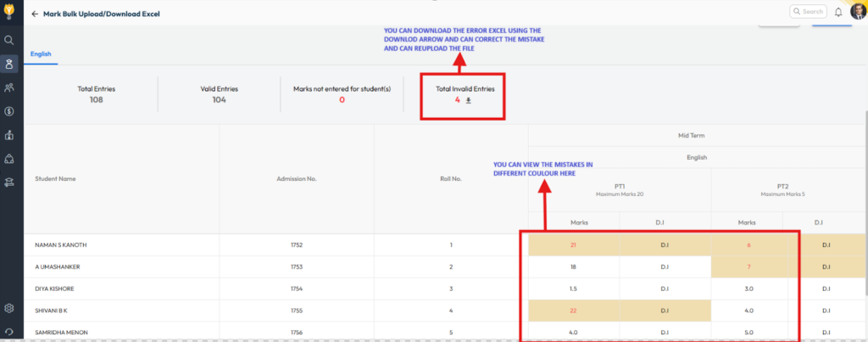Click the back arrow beside Mark Bulk Upload
Image resolution: width=868 pixels, height=342 pixels.
[x=35, y=14]
